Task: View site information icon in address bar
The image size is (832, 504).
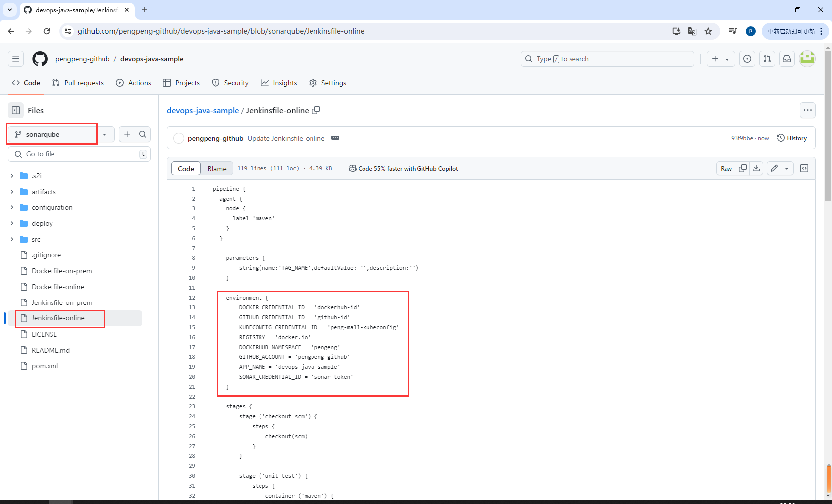Action: 68,31
